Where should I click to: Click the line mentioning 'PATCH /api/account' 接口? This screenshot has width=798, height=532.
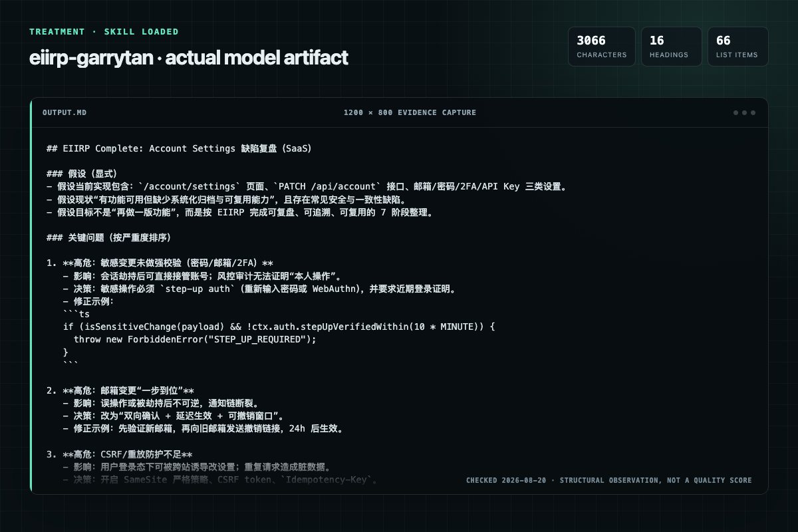click(x=308, y=187)
